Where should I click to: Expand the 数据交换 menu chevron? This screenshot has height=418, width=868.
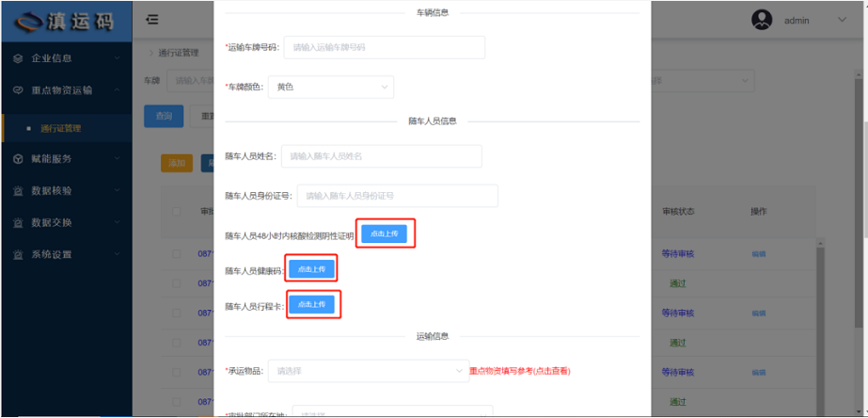(x=117, y=223)
